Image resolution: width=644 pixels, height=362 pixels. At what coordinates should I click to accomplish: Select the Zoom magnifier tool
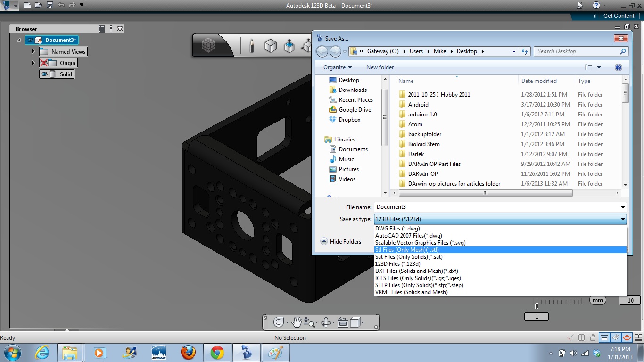click(x=309, y=322)
